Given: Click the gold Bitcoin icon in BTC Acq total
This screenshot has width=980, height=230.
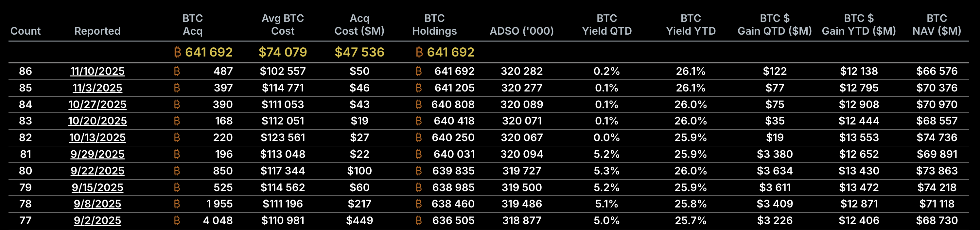Looking at the screenshot, I should (177, 52).
